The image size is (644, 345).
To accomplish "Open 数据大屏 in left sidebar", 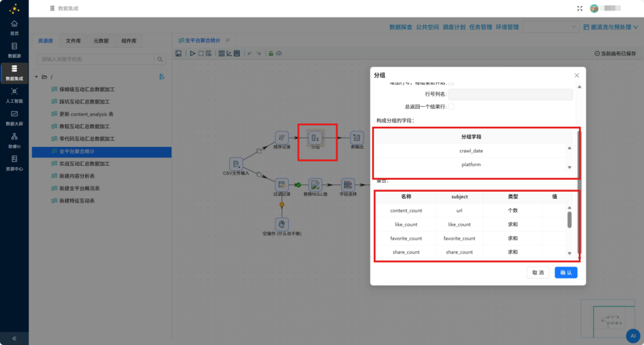I will [14, 118].
